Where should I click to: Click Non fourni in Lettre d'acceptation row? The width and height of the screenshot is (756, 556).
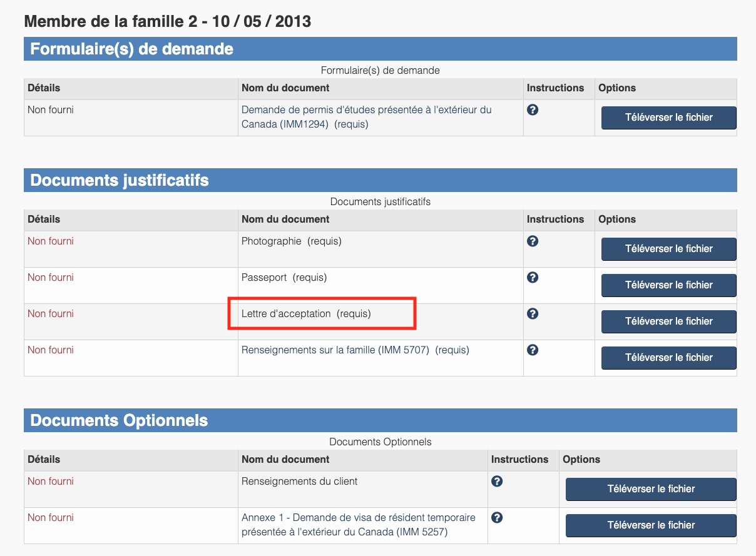[51, 314]
